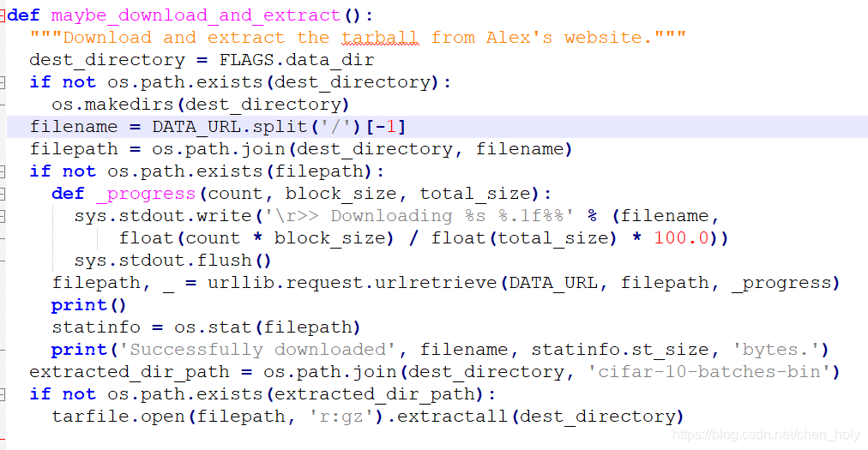This screenshot has width=868, height=450.
Task: Click 'os.path.join(dest_directory, filename)'
Action: pyautogui.click(x=362, y=149)
